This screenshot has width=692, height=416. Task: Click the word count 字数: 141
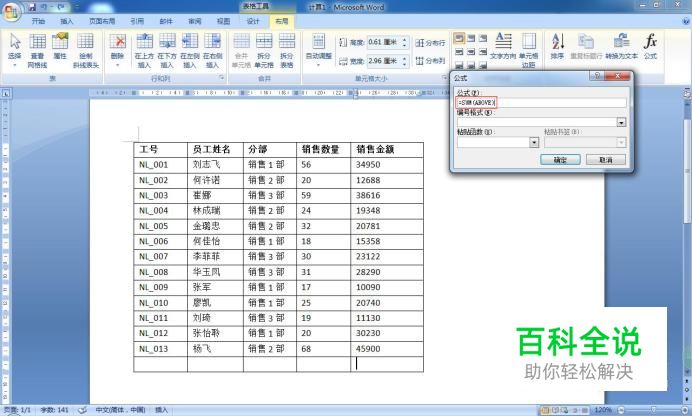pos(55,410)
